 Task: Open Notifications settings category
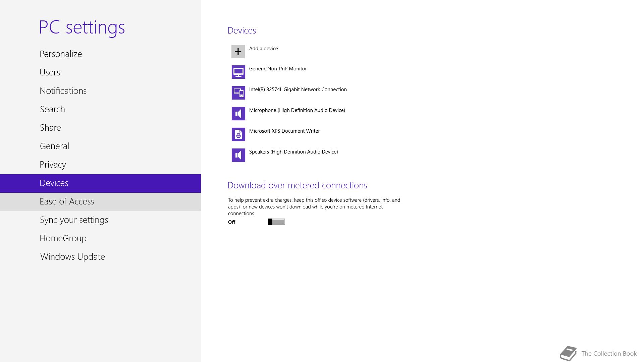[63, 91]
